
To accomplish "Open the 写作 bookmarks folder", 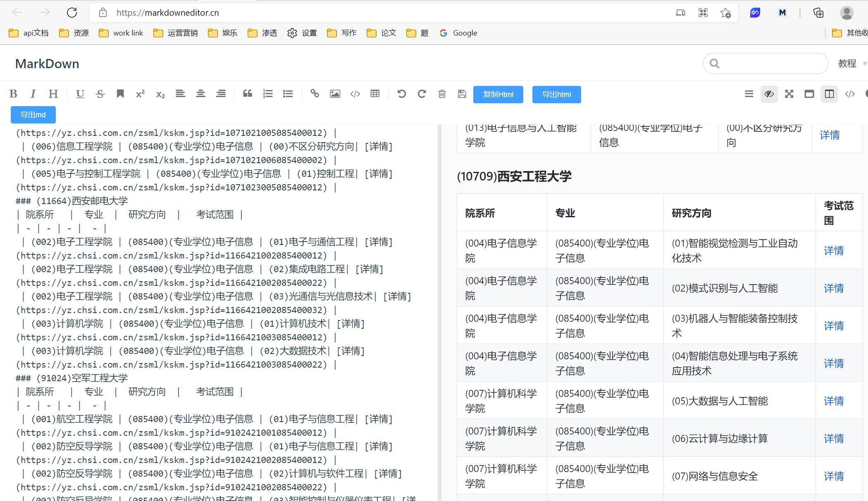I will point(342,33).
